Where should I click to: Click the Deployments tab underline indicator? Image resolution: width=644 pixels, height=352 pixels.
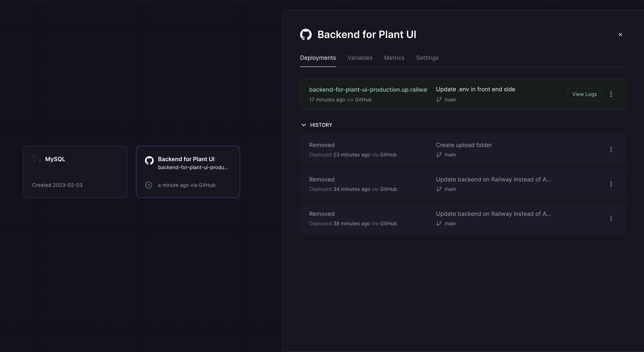tap(318, 67)
